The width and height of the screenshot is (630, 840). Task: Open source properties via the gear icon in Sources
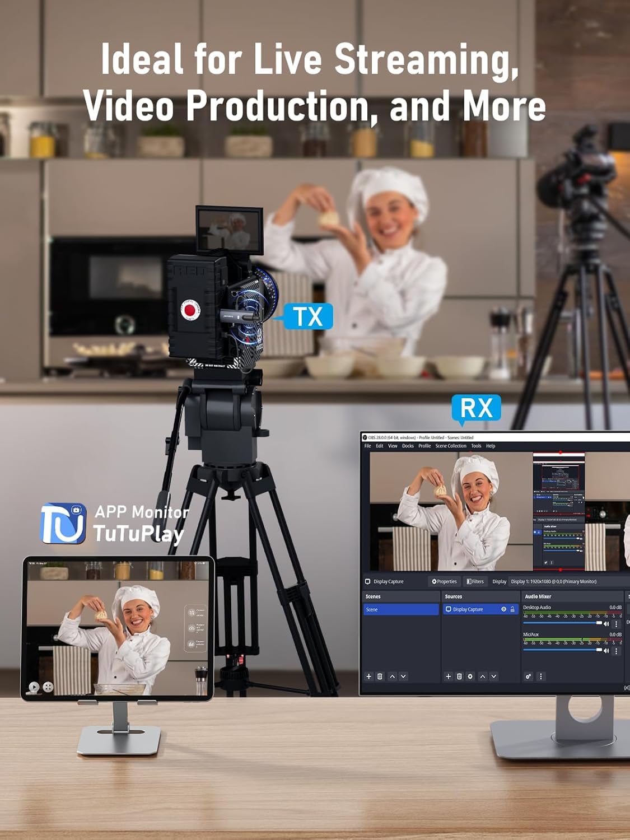470,675
